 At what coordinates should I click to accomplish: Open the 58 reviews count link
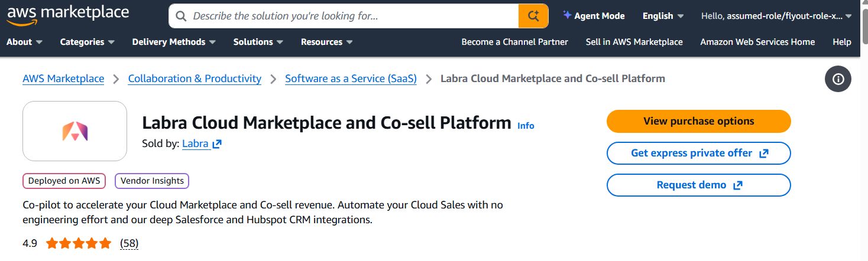(129, 243)
